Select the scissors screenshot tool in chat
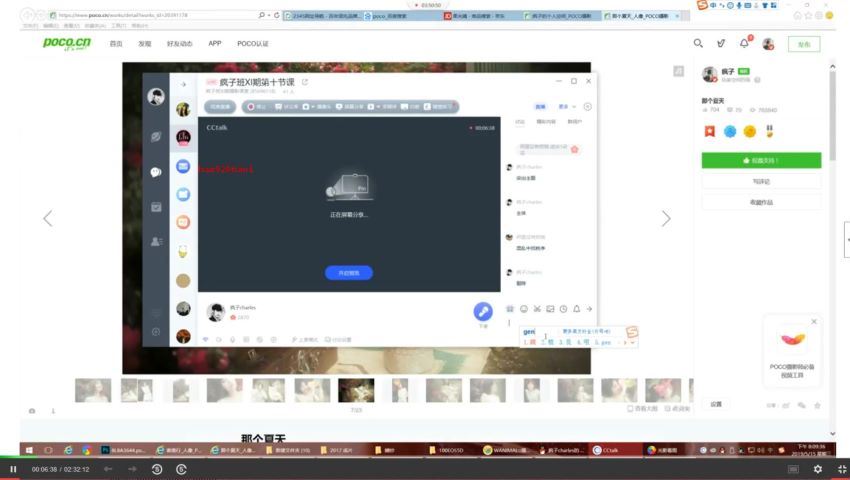This screenshot has width=850, height=480. pyautogui.click(x=537, y=309)
